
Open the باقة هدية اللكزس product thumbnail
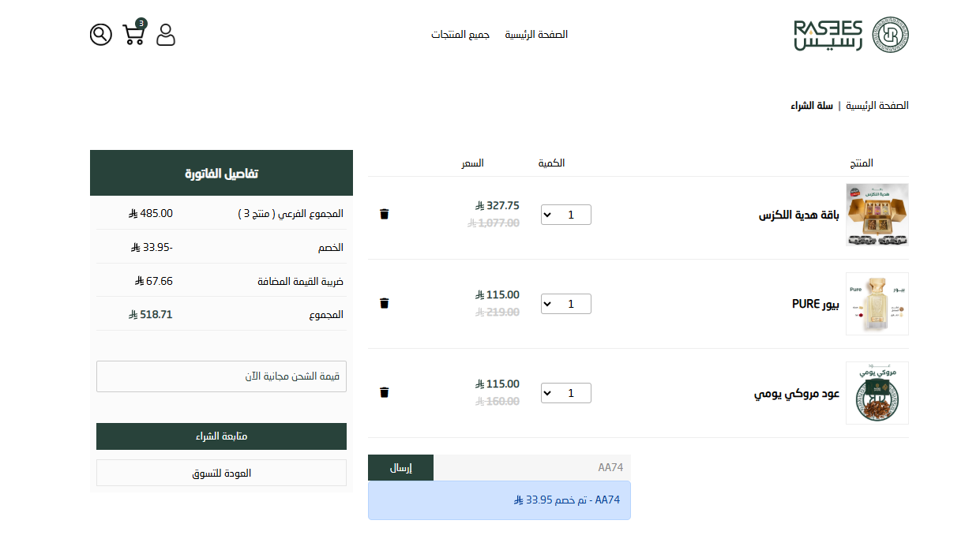tap(877, 215)
